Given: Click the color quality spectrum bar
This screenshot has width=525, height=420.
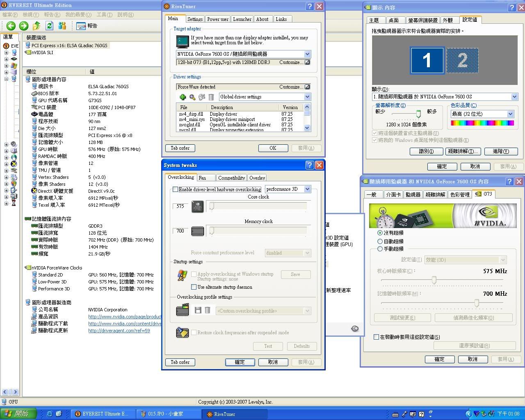Looking at the screenshot, I should click(482, 123).
